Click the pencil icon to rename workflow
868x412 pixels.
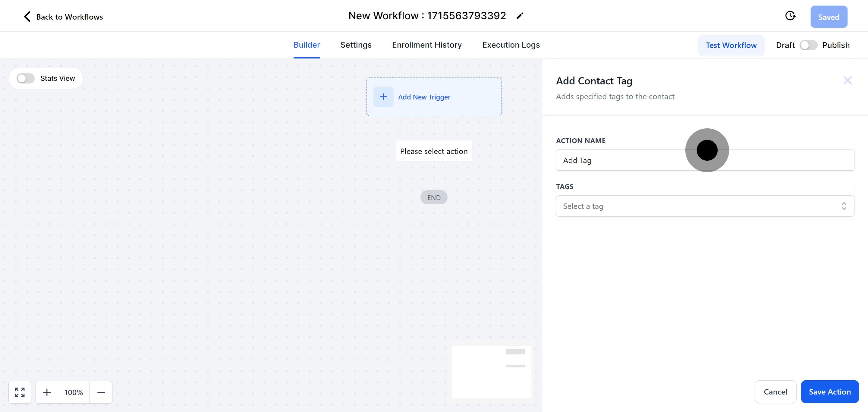[x=520, y=16]
